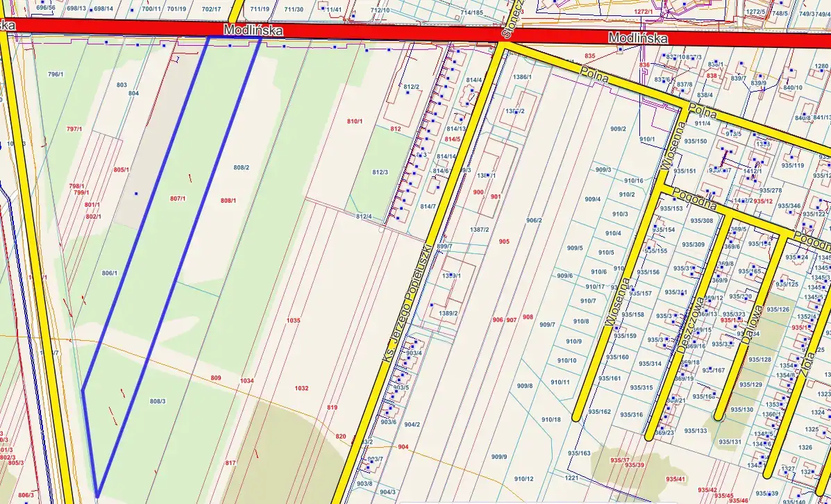Select parcel 808/3 in the highlighted plot
Viewport: 831px width, 504px height.
coord(158,401)
